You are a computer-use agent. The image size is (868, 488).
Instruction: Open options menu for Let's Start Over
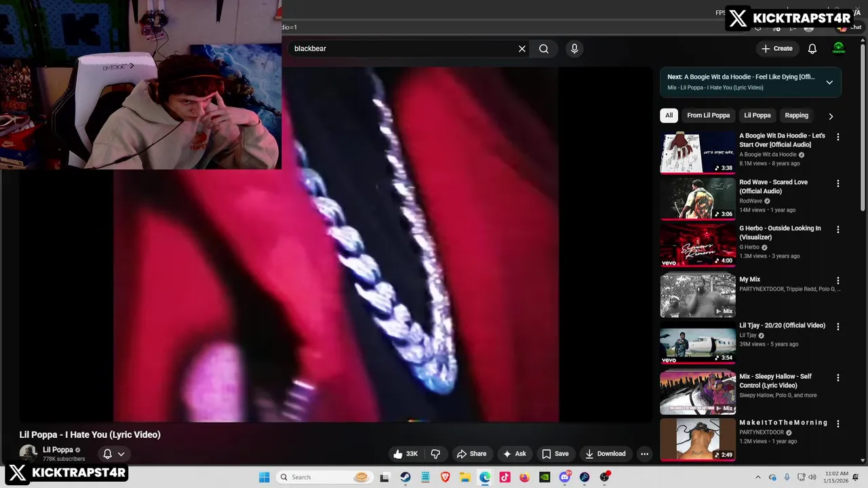click(838, 137)
